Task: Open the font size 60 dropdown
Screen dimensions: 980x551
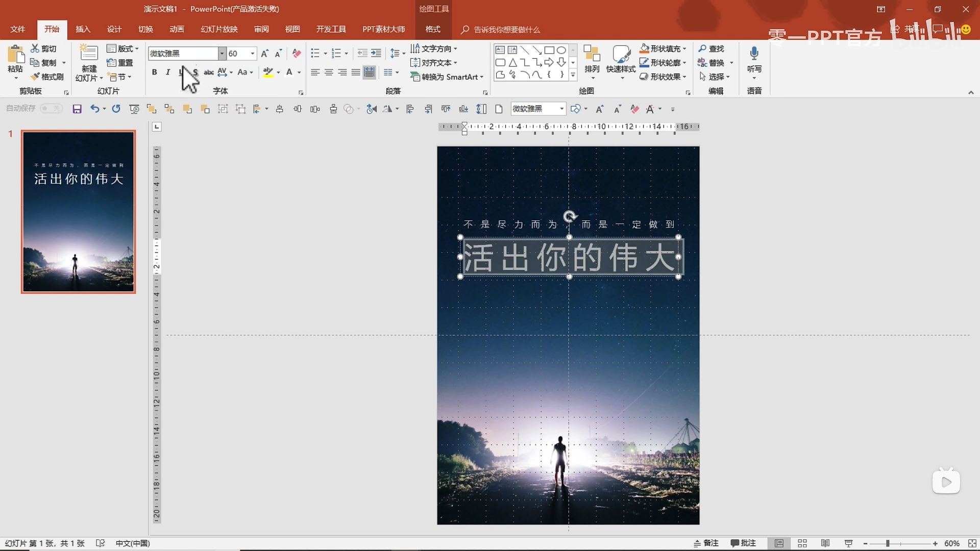Action: (x=252, y=54)
